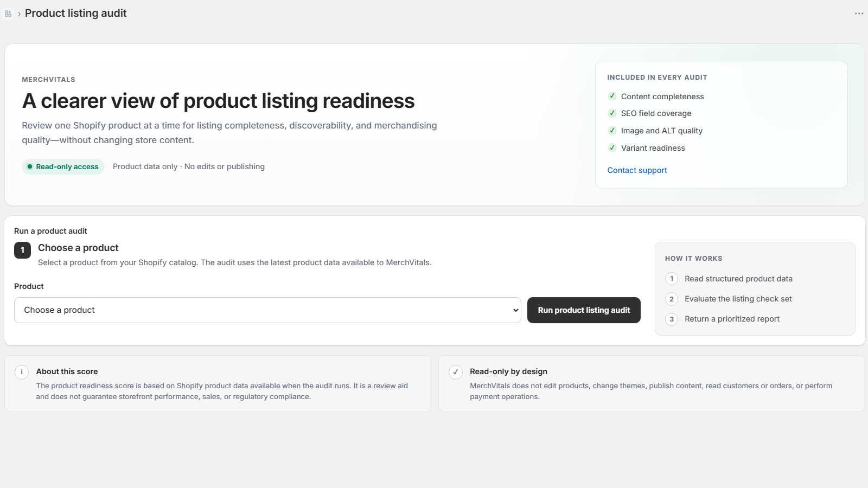The width and height of the screenshot is (868, 488).
Task: Click the apps grid icon in breadcrumb
Action: 8,14
